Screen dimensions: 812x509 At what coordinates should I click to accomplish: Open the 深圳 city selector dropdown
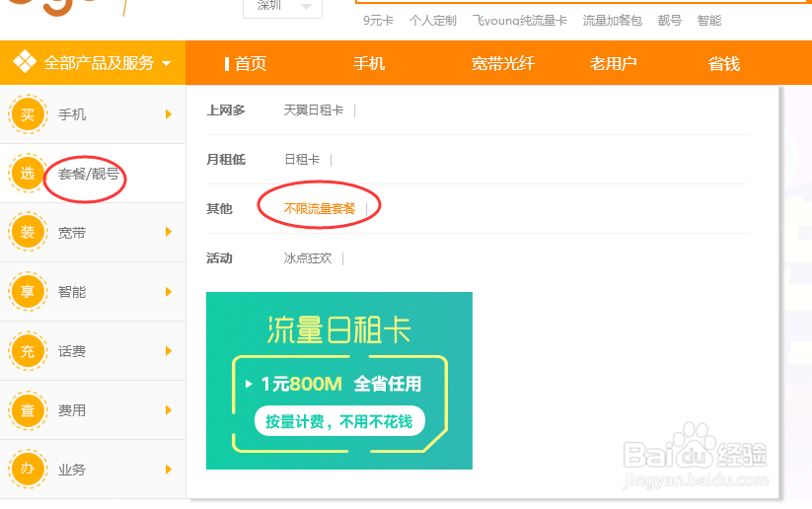click(x=283, y=7)
